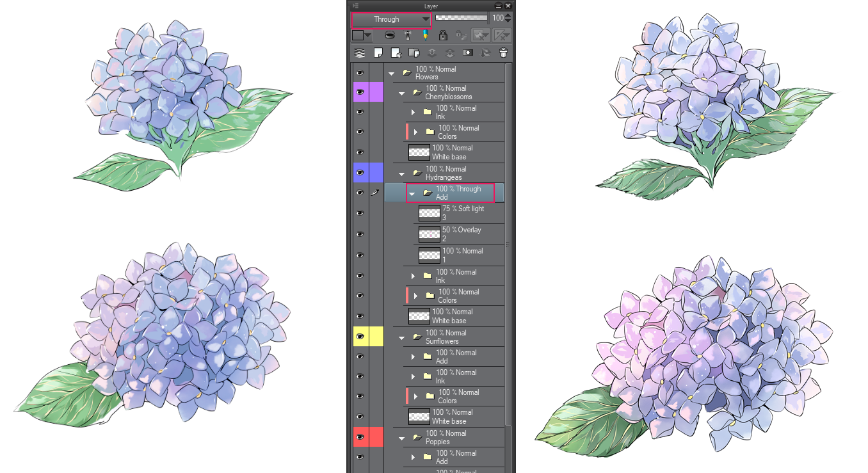Hide the Cherryblossoms folder visibility

click(x=360, y=93)
